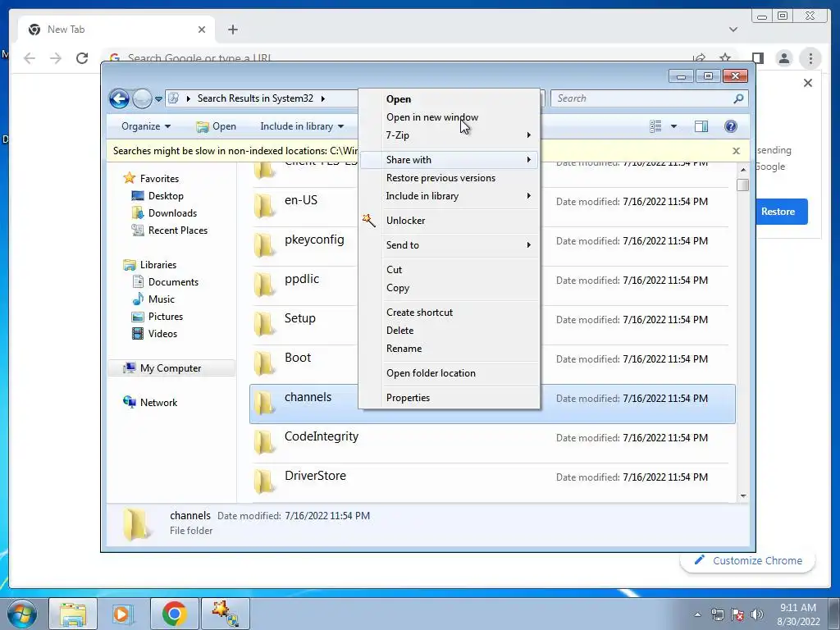840x630 pixels.
Task: Select the en-US folder icon
Action: [263, 206]
